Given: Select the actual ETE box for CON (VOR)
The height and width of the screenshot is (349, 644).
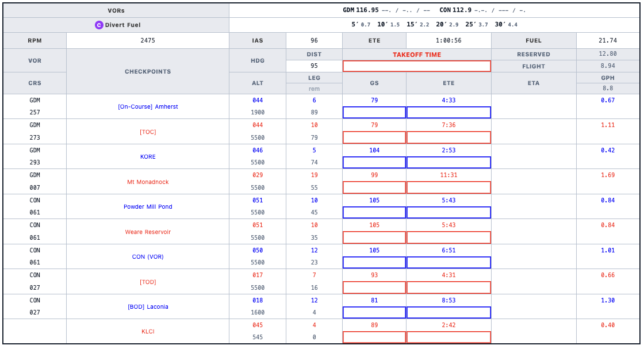Looking at the screenshot, I should pyautogui.click(x=448, y=263).
